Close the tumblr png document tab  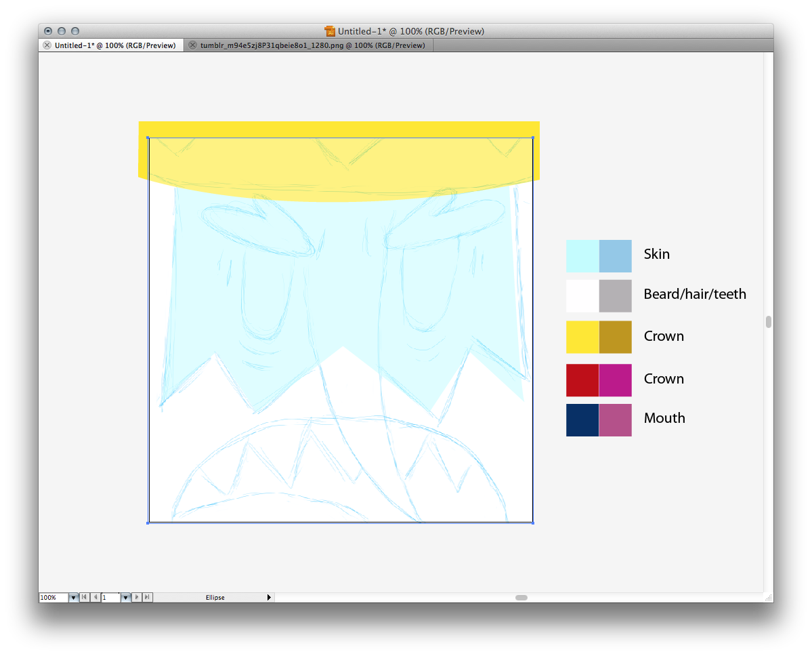pos(192,45)
